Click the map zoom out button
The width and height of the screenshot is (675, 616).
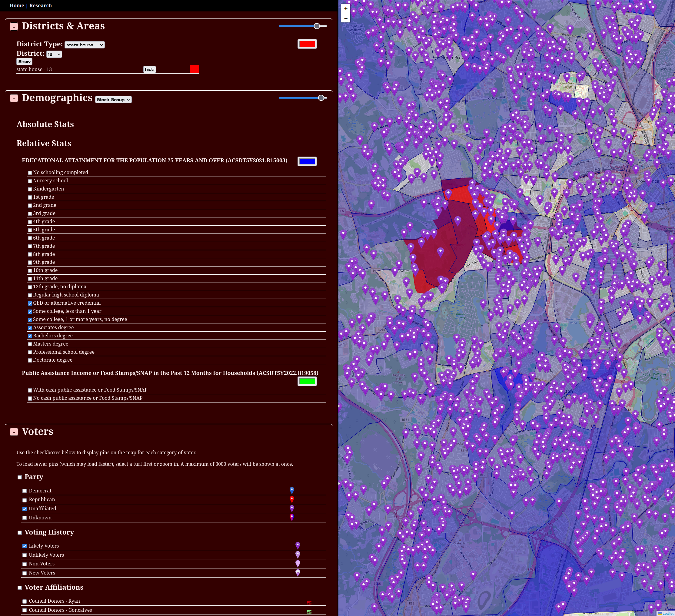coord(346,18)
